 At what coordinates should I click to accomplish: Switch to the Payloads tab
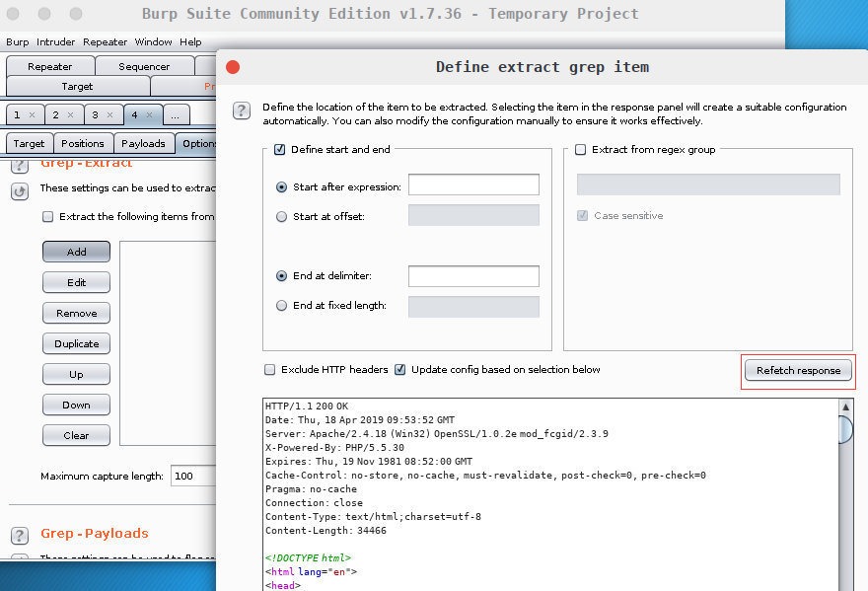pyautogui.click(x=144, y=143)
